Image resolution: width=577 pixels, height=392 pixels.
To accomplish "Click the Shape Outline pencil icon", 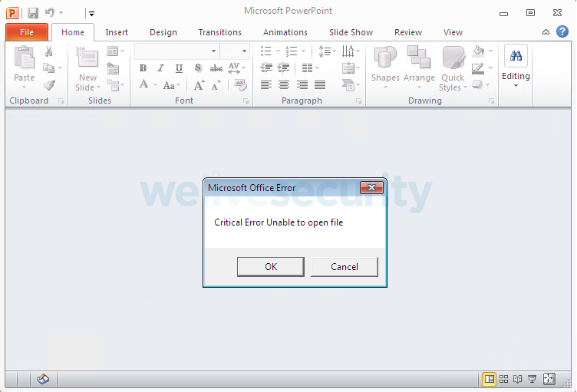I will click(x=478, y=68).
